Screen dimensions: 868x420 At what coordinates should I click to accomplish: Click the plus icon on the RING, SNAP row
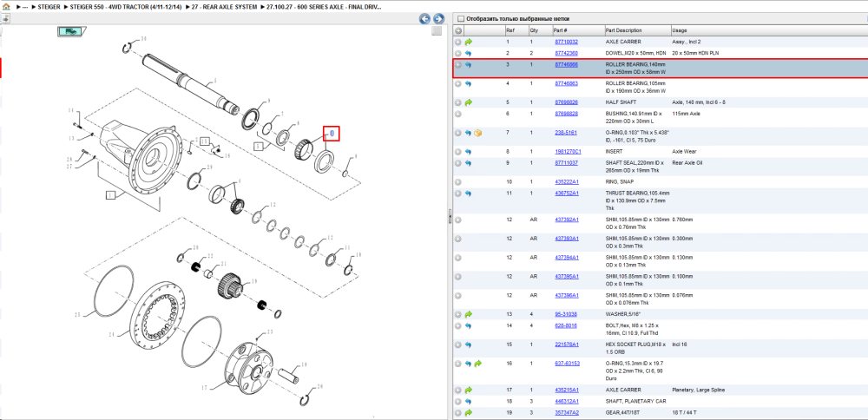458,182
